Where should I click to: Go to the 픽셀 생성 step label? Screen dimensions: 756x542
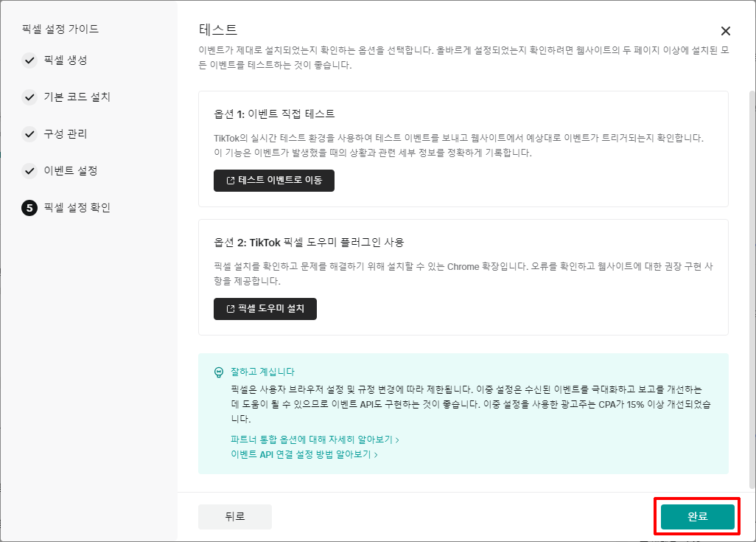coord(66,60)
